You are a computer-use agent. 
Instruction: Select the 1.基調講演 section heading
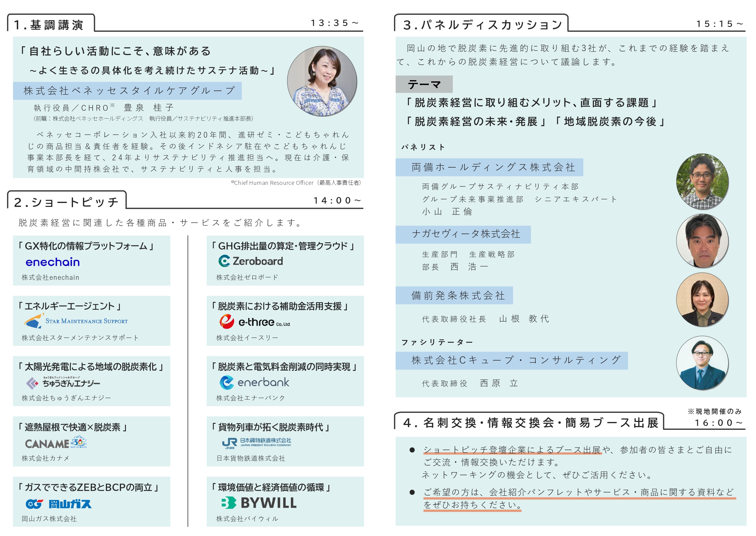[x=49, y=25]
